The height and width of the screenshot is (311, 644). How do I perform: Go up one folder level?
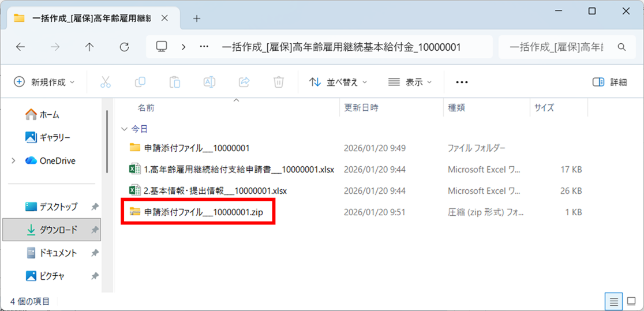(x=89, y=47)
